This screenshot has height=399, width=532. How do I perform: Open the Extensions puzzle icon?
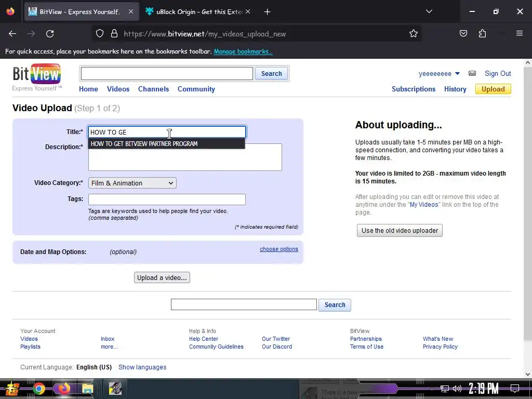(482, 34)
